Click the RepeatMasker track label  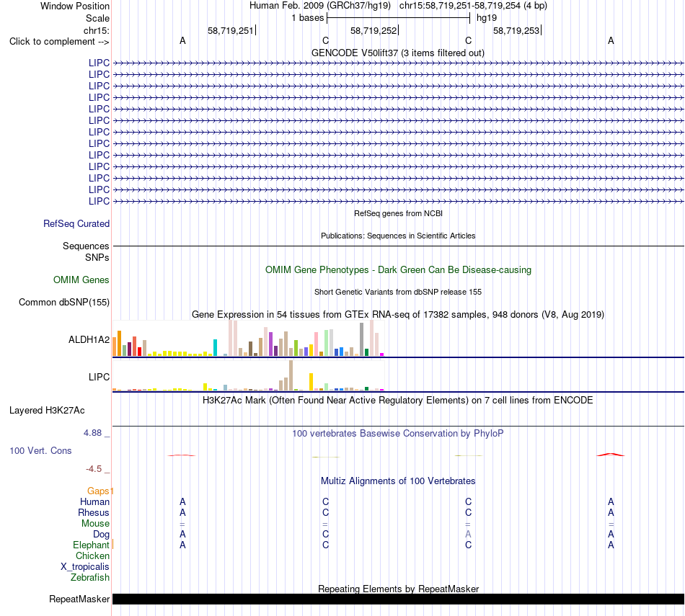tap(79, 599)
